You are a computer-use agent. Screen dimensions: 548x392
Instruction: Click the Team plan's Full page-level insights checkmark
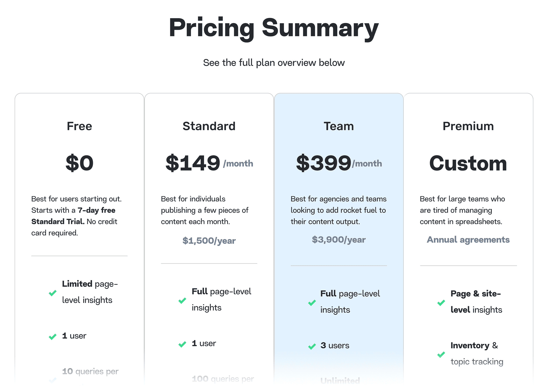312,302
